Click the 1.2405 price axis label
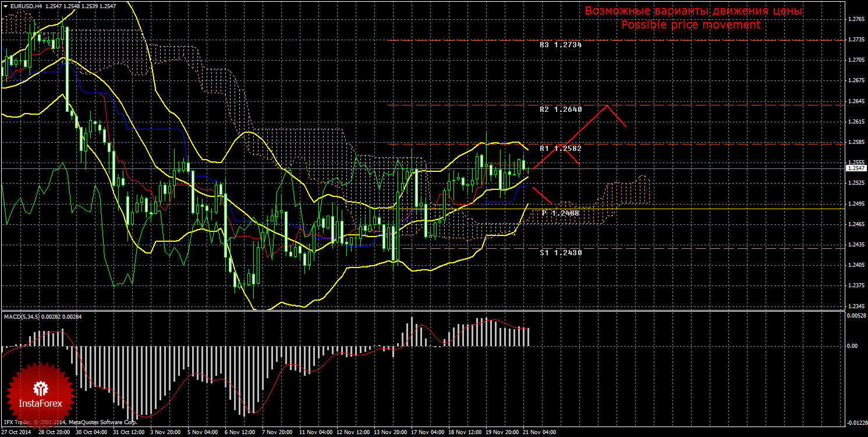 857,265
